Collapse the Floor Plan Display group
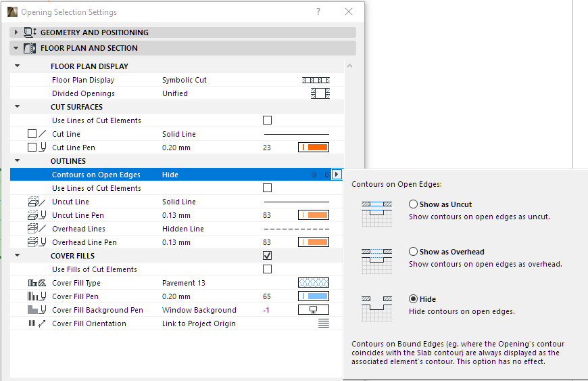This screenshot has width=588, height=381. click(18, 66)
